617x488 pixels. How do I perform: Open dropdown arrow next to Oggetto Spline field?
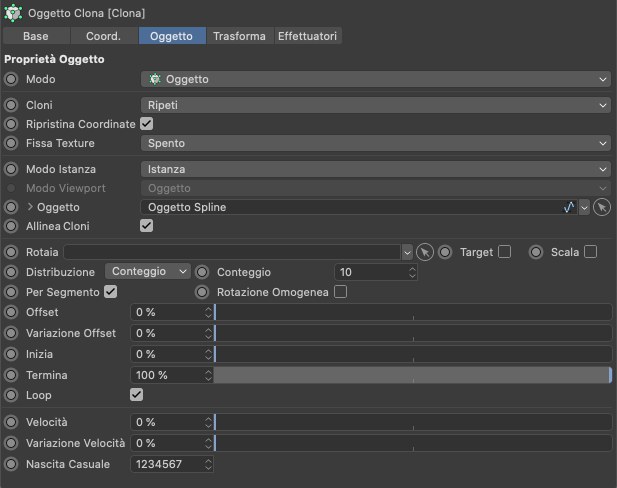tap(584, 207)
